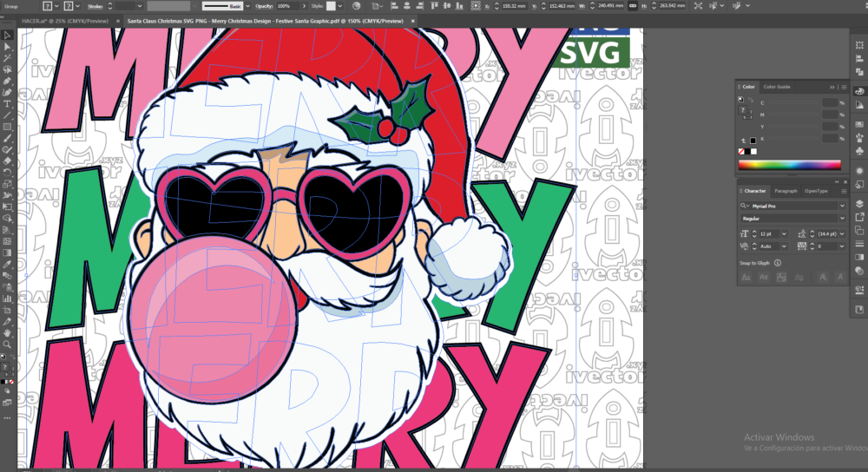Click horizontal align left in control bar
This screenshot has width=868, height=472.
[x=394, y=6]
